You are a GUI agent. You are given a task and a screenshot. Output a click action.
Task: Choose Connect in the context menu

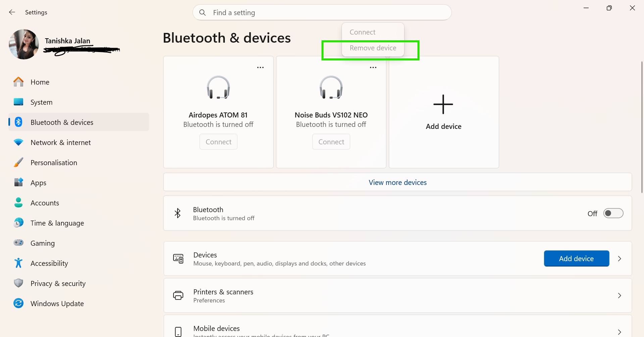(x=373, y=32)
